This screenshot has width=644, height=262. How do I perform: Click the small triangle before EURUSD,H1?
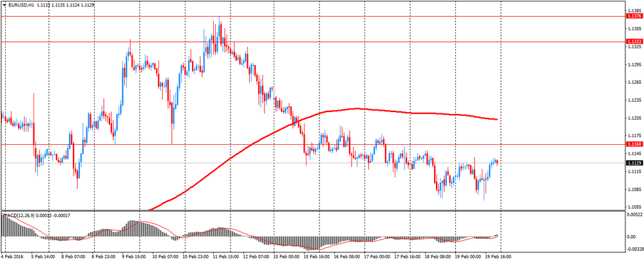tap(4, 5)
